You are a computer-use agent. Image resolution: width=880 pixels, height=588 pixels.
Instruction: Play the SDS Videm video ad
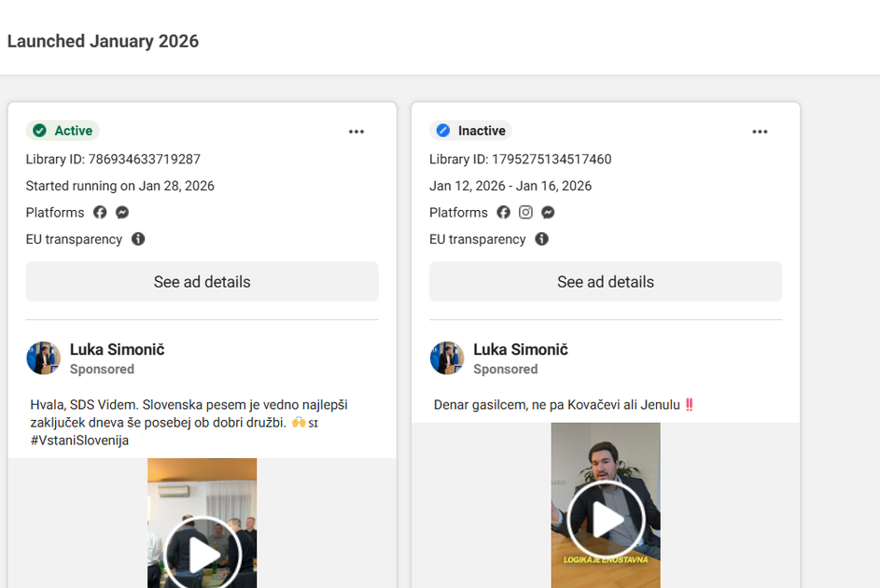tap(203, 554)
